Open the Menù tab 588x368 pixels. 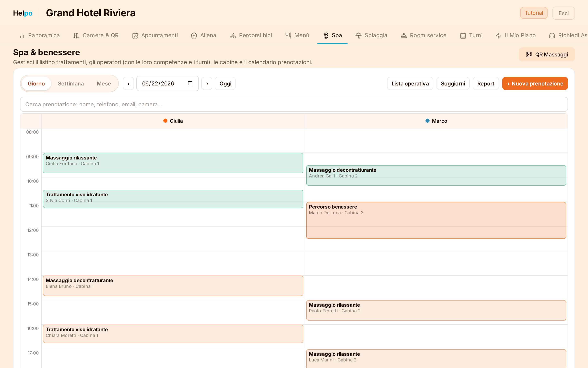point(297,35)
